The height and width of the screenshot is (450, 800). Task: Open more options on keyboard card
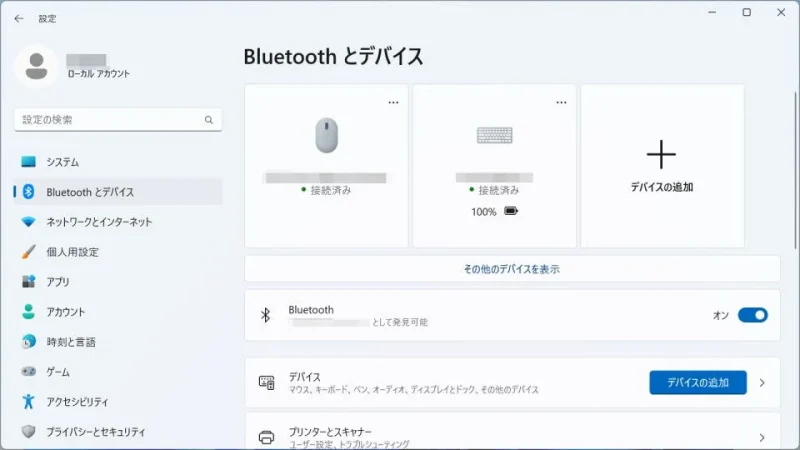[561, 103]
